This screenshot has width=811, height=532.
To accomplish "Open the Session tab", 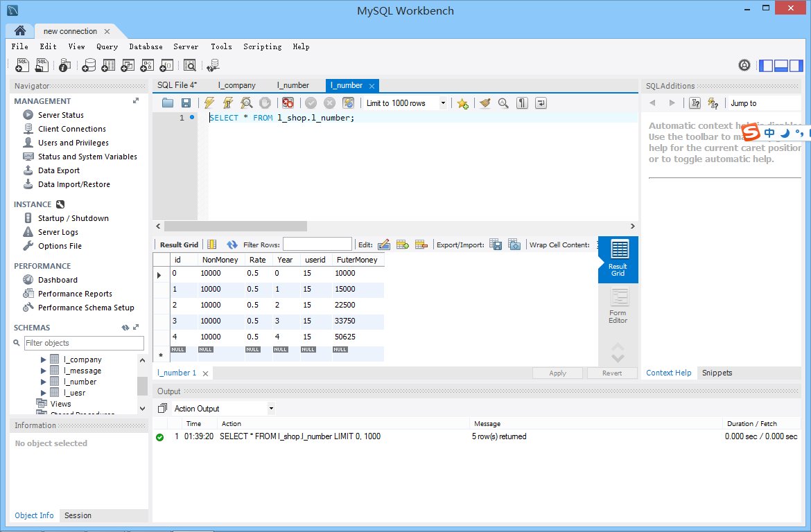I will pos(78,515).
